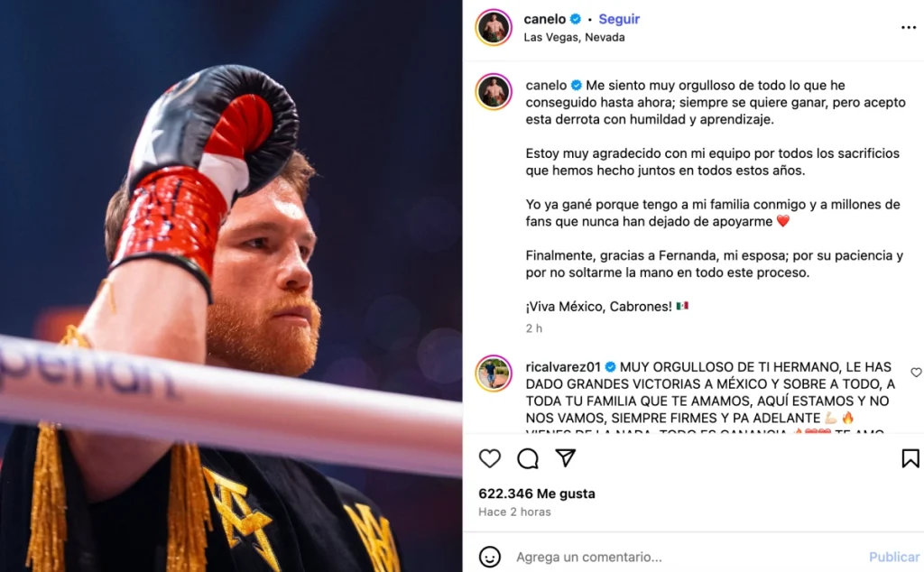Viewport: 924px width, 572px height.
Task: Click canelo's profile picture in header
Action: click(494, 27)
